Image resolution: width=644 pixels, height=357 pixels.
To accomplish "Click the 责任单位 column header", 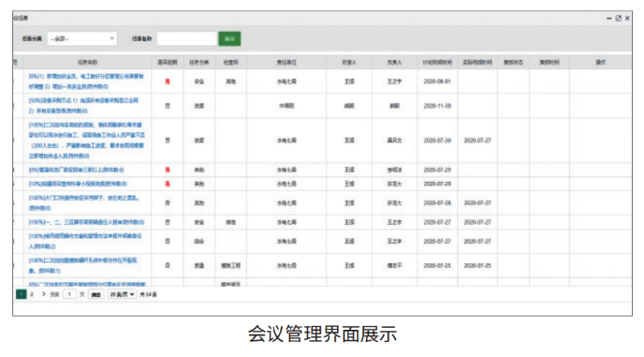I will coord(286,63).
